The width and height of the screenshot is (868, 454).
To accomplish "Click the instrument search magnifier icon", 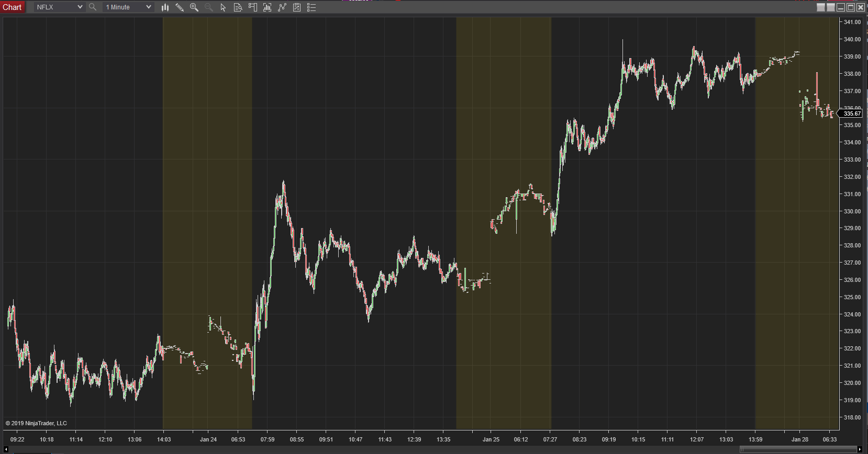I will point(93,7).
